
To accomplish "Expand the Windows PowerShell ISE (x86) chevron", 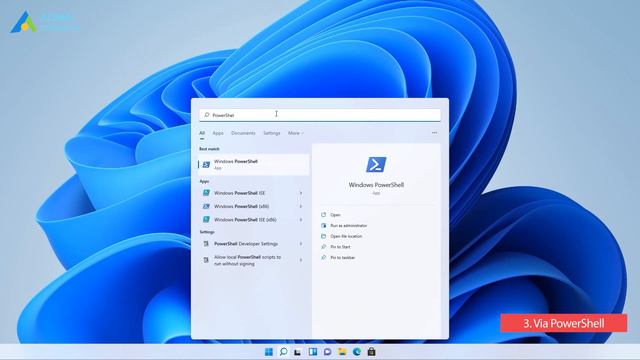I will click(301, 220).
